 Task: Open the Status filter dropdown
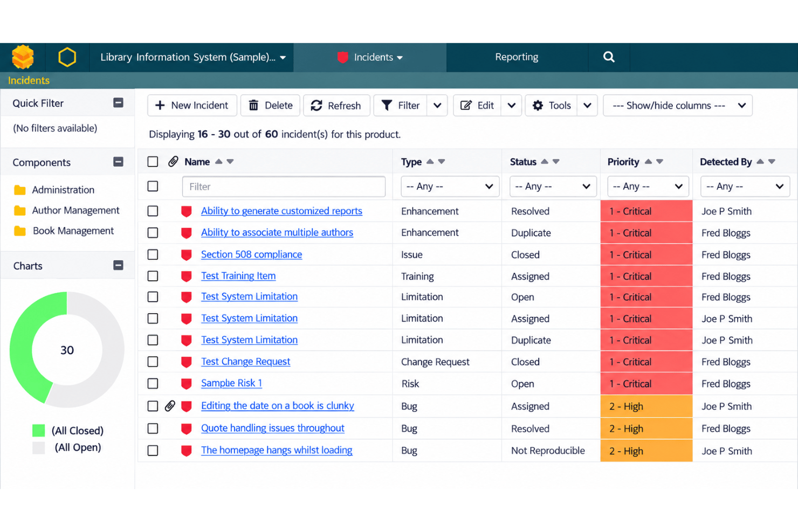(553, 186)
